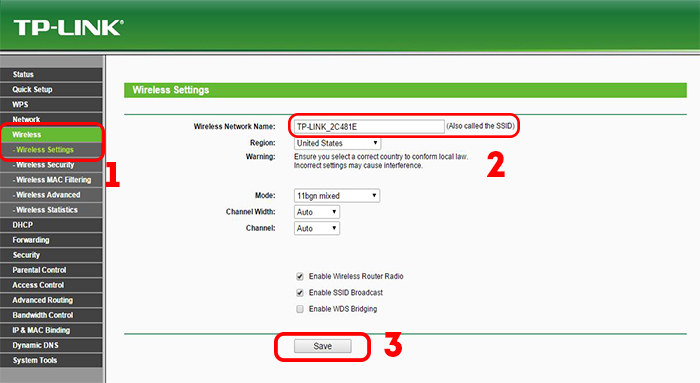Toggle Enable SSID Broadcast checkbox
Viewport: 700px width, 383px height.
[x=300, y=293]
